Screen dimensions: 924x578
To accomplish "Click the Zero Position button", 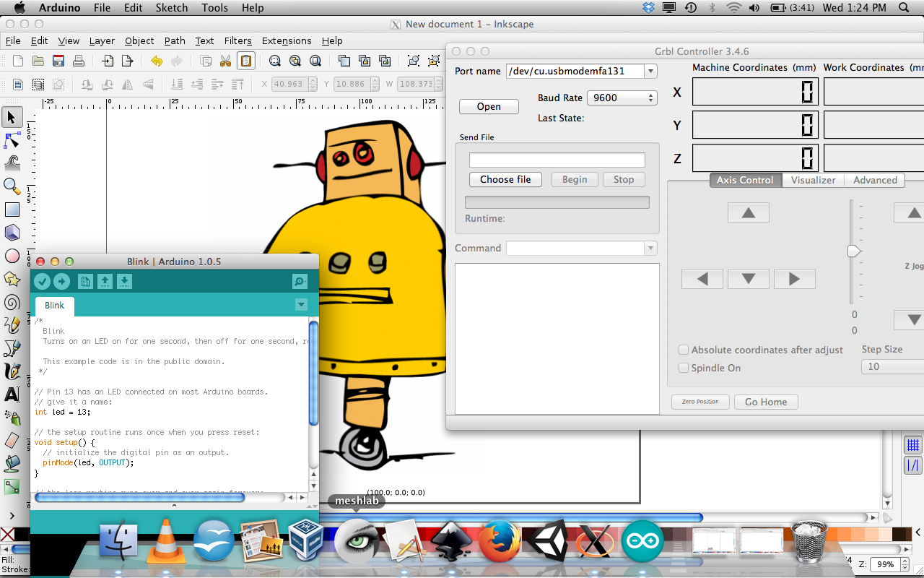I will click(x=700, y=402).
